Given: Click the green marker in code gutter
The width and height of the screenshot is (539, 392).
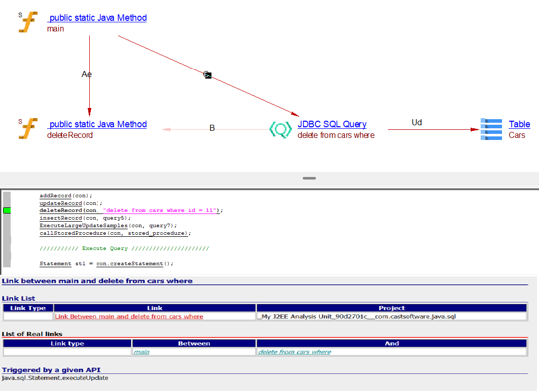Looking at the screenshot, I should click(x=7, y=210).
